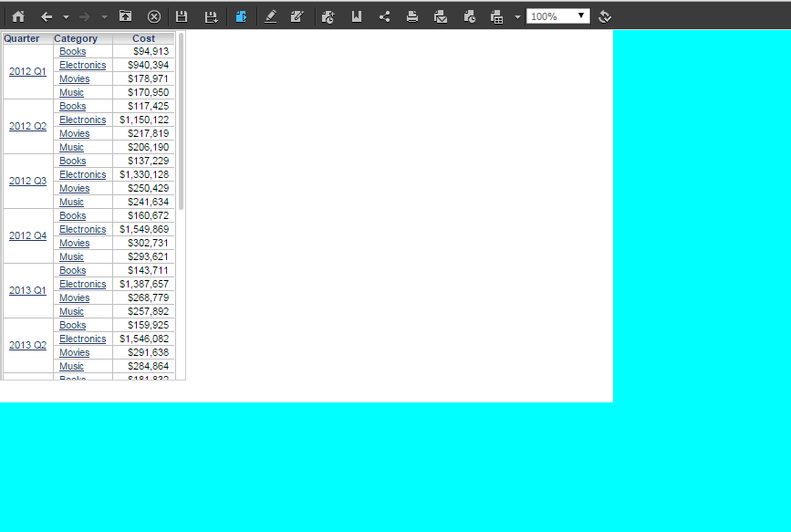
Task: Click the pencil edit icon
Action: tap(270, 16)
